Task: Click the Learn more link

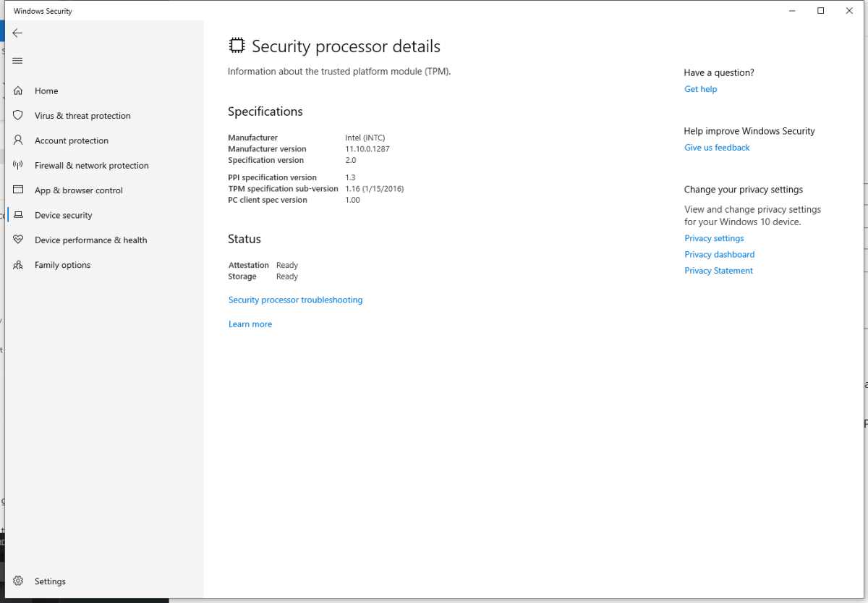Action: [x=250, y=324]
